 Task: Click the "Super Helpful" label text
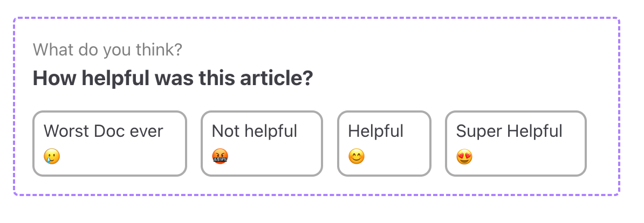click(509, 131)
